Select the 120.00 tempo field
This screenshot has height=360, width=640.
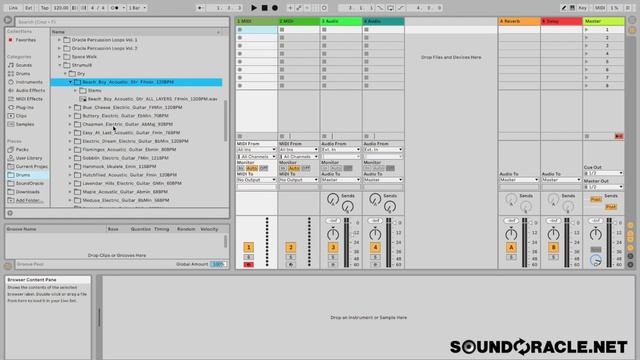[61, 8]
